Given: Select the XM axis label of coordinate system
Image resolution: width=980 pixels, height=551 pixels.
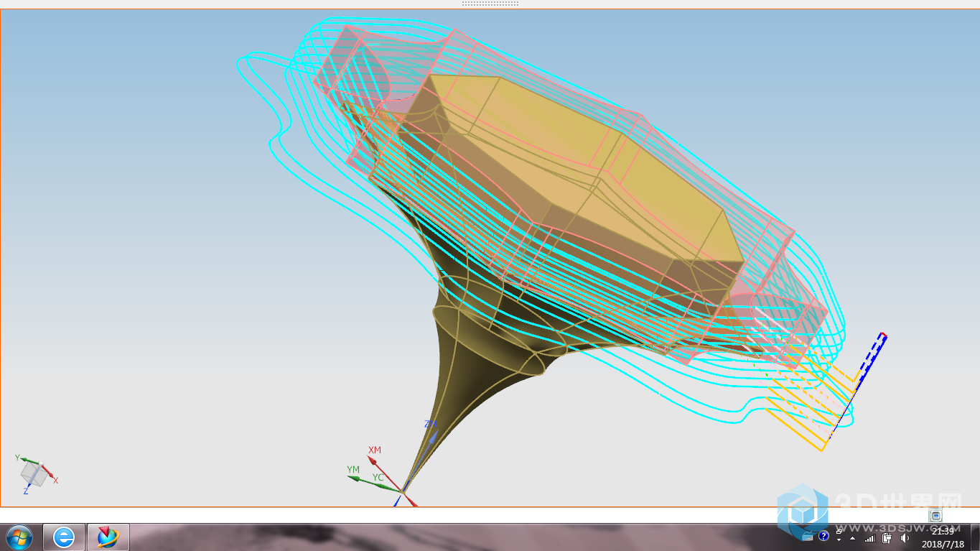Looking at the screenshot, I should point(375,450).
